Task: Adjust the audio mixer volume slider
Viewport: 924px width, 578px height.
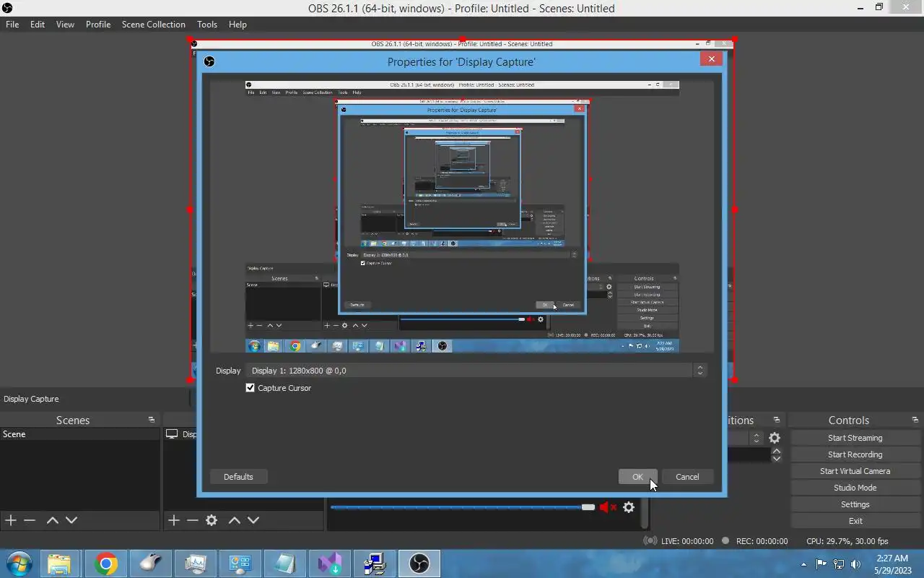Action: 588,507
